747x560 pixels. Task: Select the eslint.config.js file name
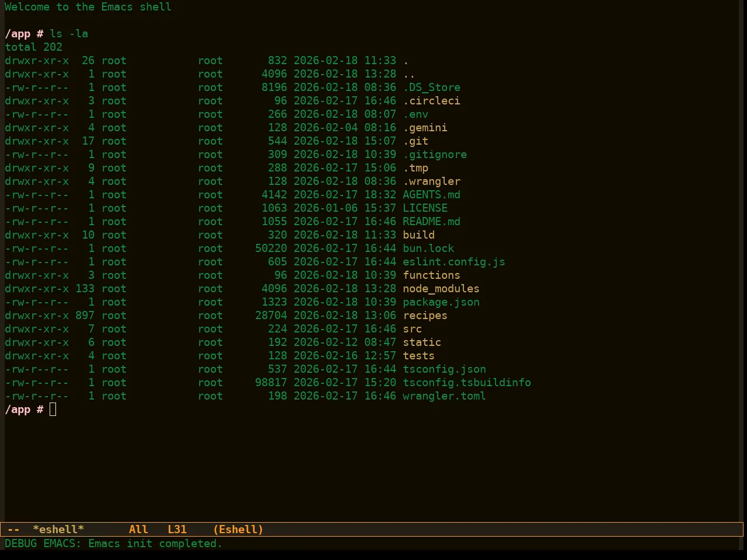(x=454, y=262)
